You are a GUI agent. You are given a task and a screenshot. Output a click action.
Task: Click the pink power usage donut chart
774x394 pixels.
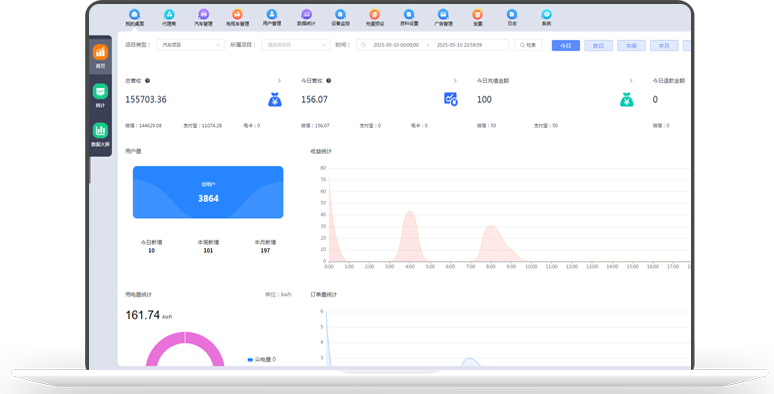coord(185,348)
